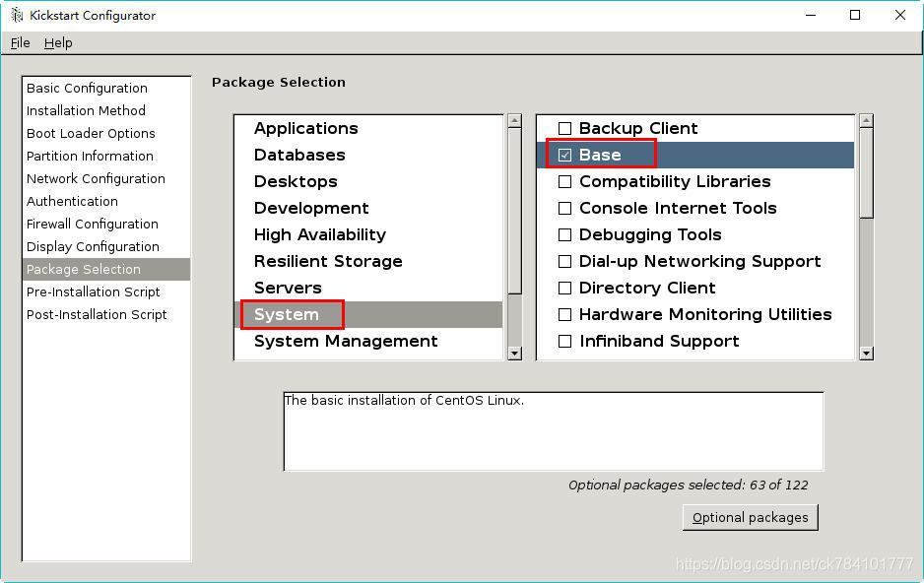The image size is (924, 583).
Task: Open Pre-Installation Script section
Action: (x=106, y=292)
